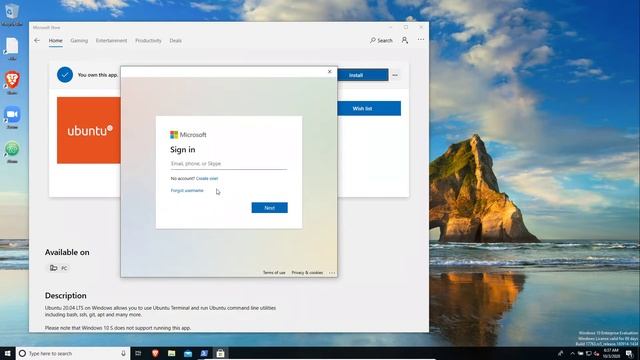Go back with the Store back arrow
The height and width of the screenshot is (360, 640).
coord(37,40)
